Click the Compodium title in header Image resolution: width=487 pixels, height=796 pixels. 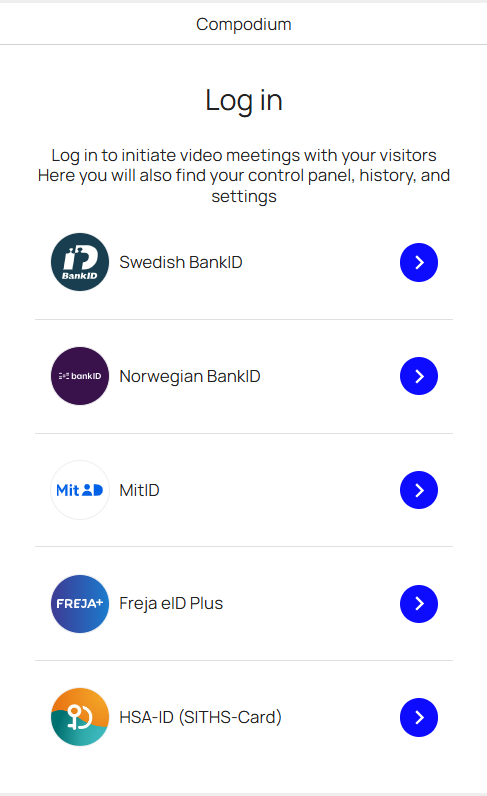click(x=244, y=24)
